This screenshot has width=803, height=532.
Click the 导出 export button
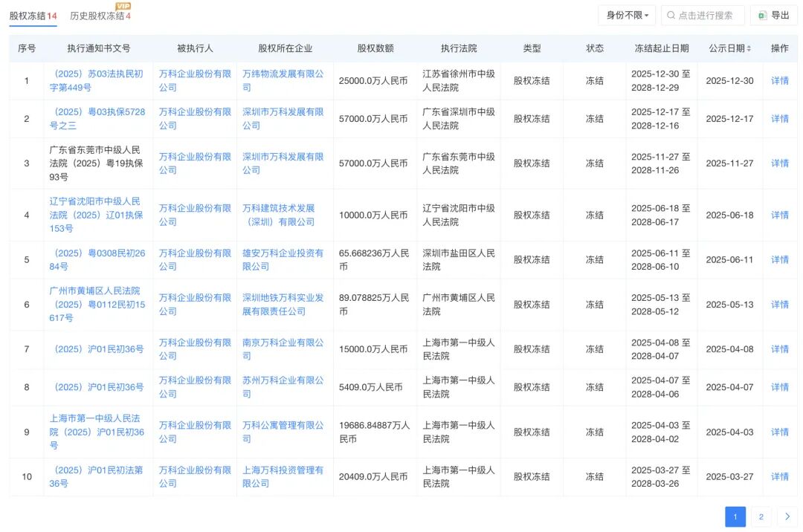point(774,16)
